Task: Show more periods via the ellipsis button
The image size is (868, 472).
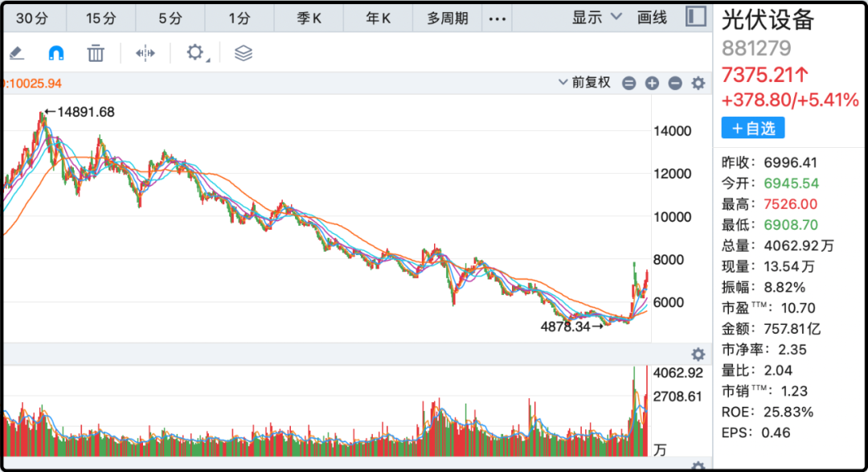Action: point(498,18)
